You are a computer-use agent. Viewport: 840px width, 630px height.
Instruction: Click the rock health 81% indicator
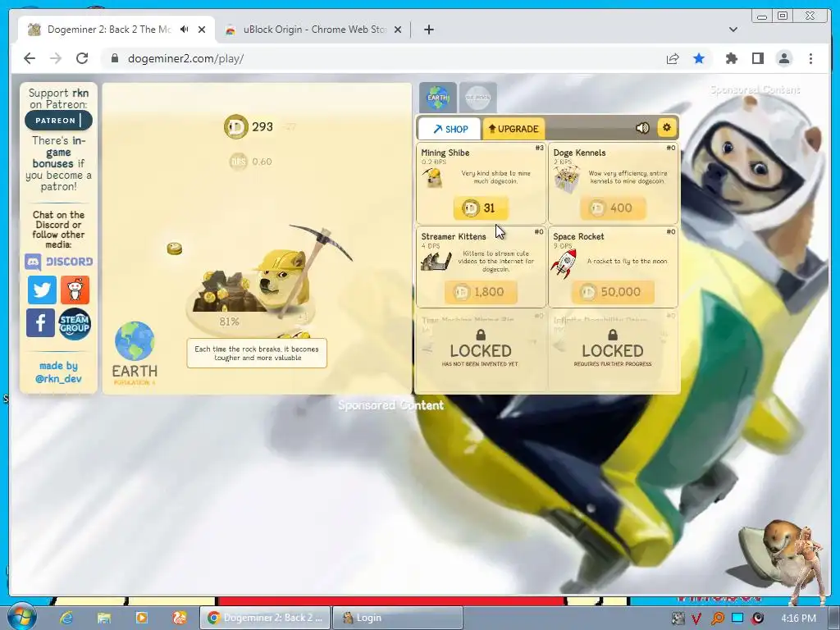pos(230,322)
